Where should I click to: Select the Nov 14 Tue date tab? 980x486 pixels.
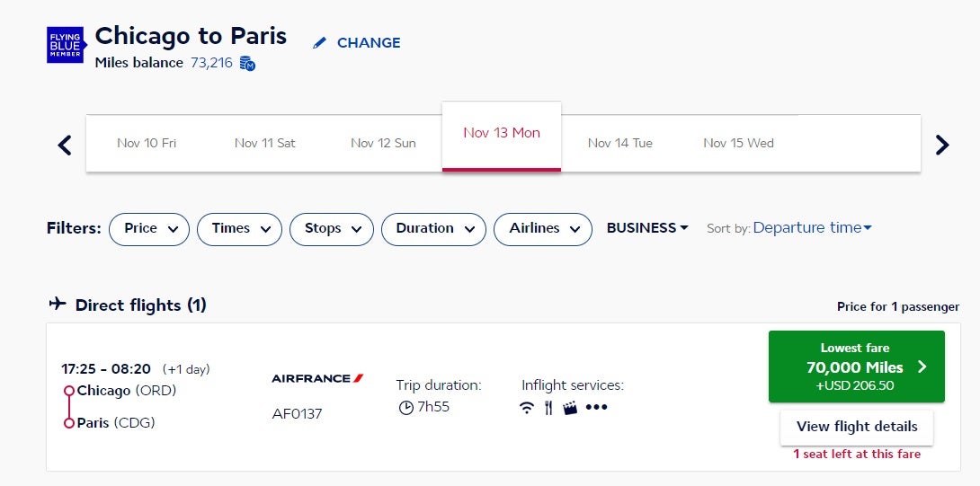tap(619, 143)
